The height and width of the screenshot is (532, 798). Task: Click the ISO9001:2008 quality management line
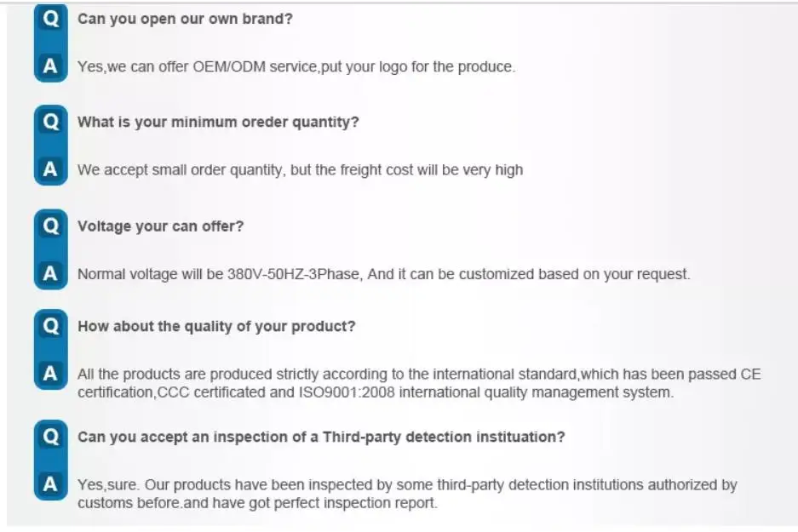click(376, 392)
